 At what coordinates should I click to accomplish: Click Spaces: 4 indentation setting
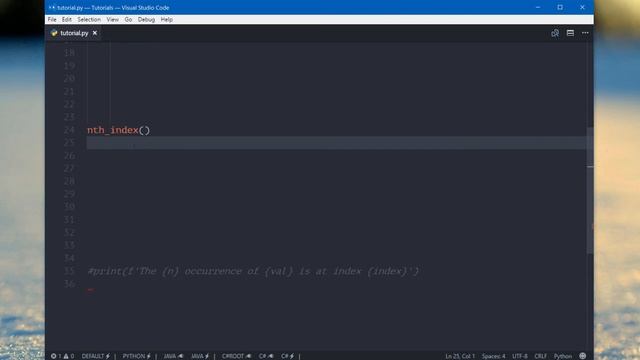493,356
